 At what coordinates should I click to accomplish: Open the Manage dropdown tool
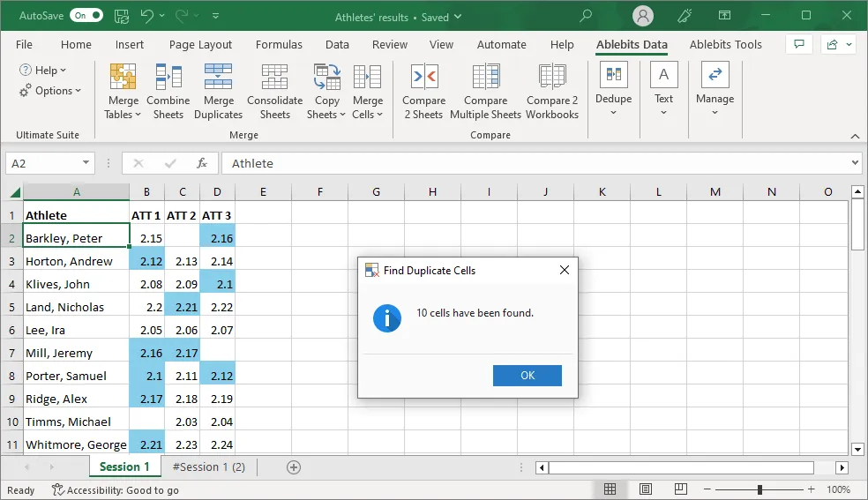click(x=715, y=88)
